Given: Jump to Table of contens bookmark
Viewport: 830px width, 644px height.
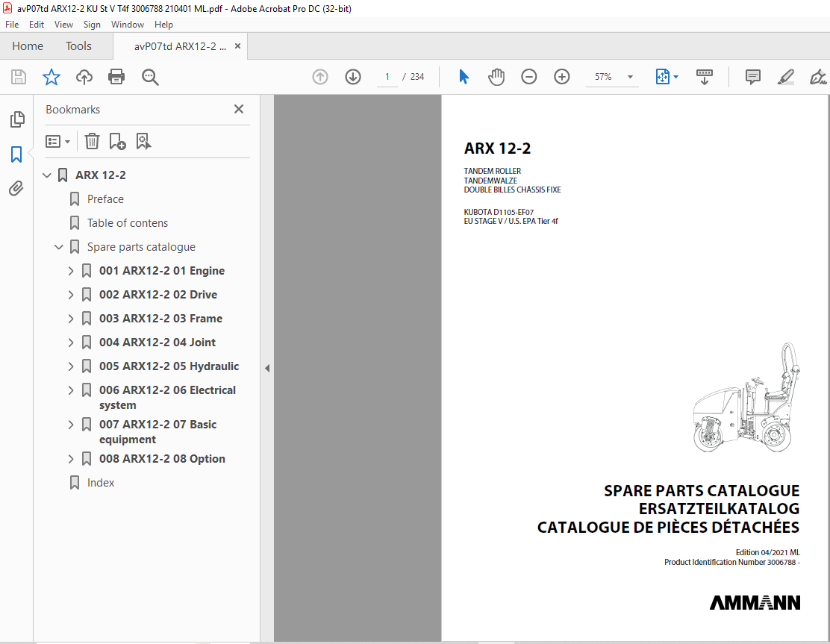Looking at the screenshot, I should 128,223.
